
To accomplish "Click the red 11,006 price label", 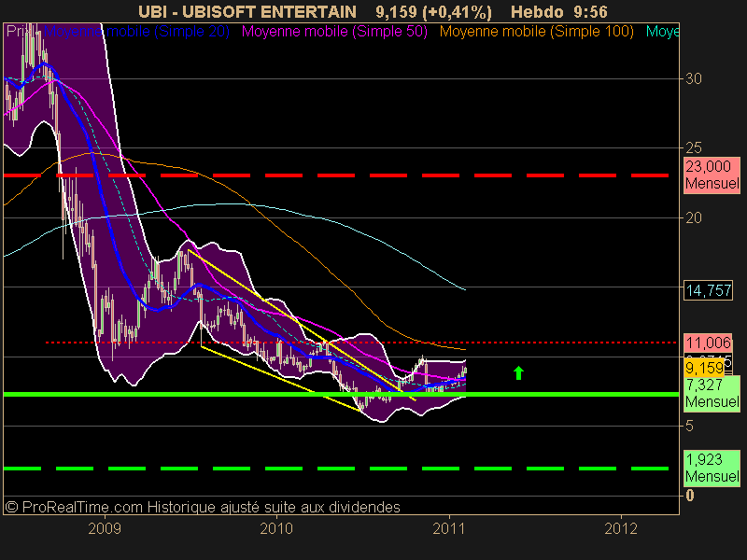I will coord(709,343).
